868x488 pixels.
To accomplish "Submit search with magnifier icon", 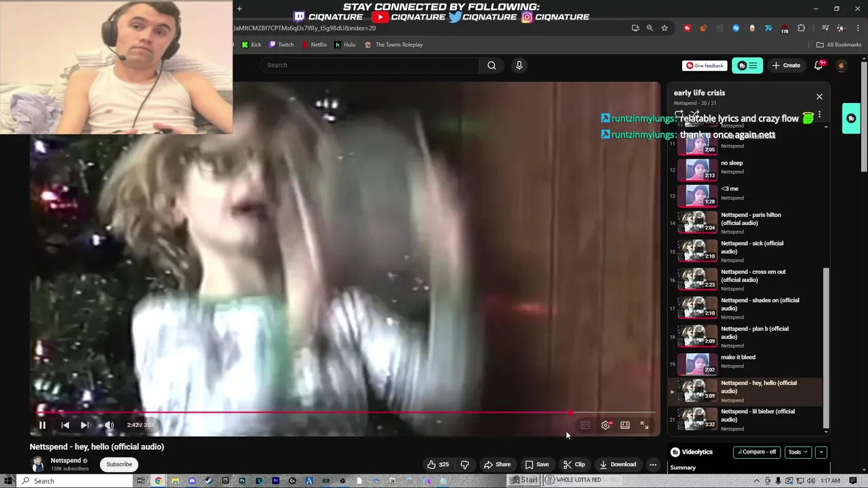I will pos(492,65).
